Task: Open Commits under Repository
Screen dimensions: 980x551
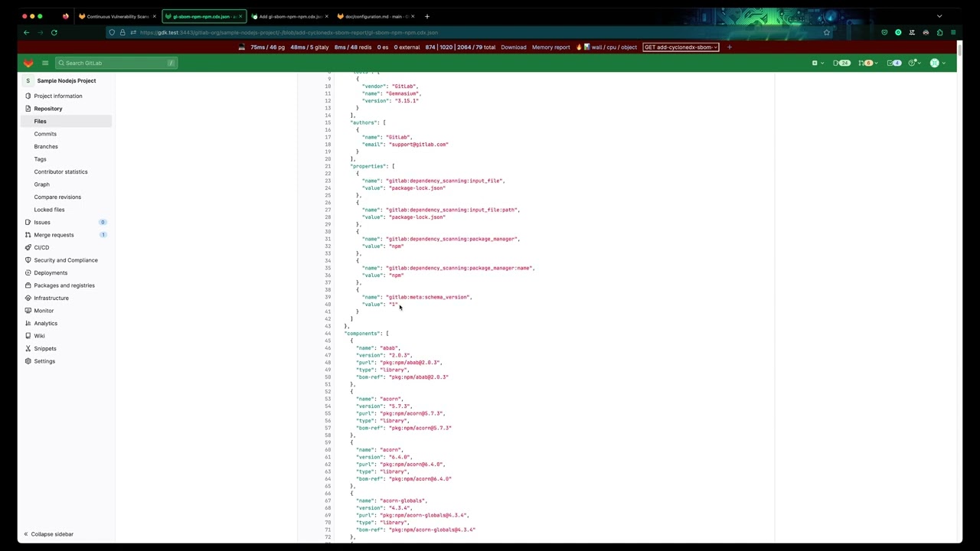Action: click(67, 134)
